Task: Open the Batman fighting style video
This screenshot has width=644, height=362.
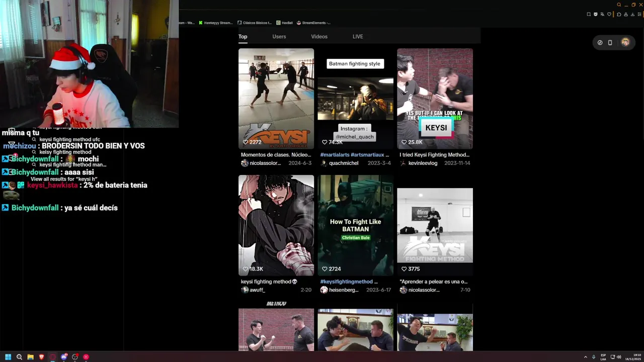Action: 355,99
